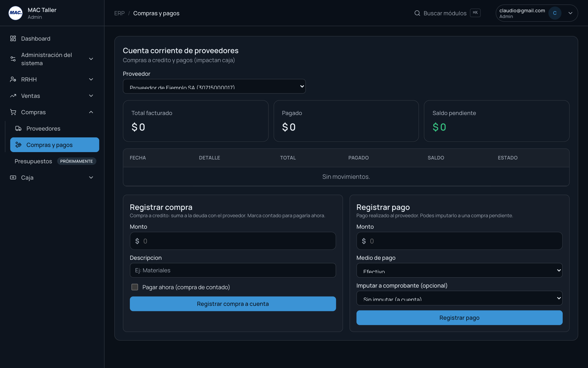Click the Ventas menu label
This screenshot has width=588, height=368.
click(x=30, y=96)
